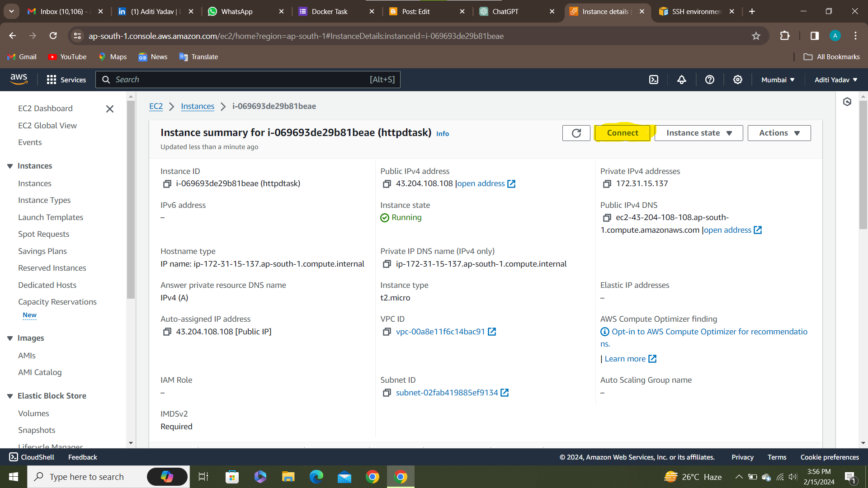
Task: Click the yellow Connect button
Action: 623,133
